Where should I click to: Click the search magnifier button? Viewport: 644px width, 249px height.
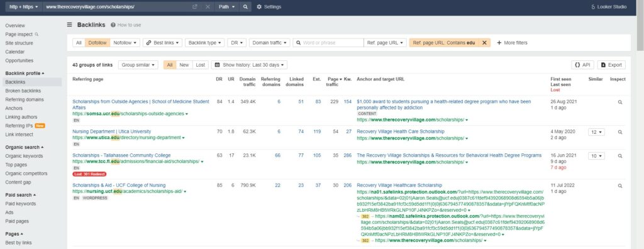[245, 7]
